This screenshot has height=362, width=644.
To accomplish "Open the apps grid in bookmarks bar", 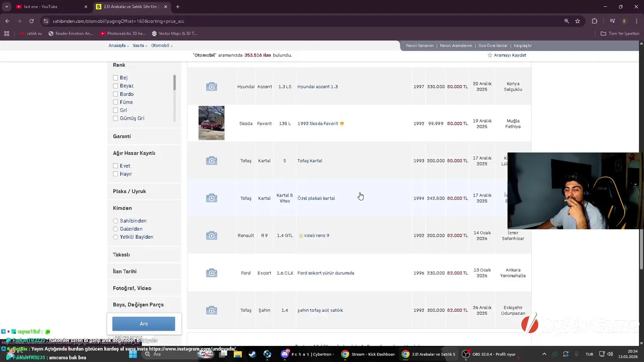I will click(7, 34).
